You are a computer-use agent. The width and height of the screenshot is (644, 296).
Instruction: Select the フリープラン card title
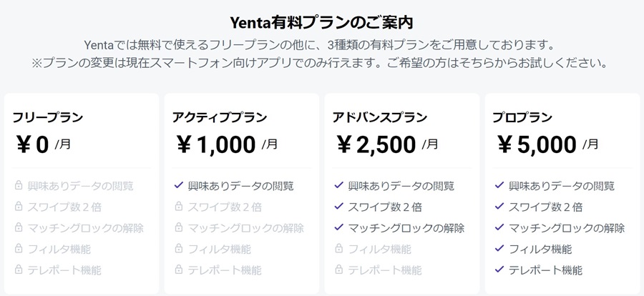coord(48,117)
